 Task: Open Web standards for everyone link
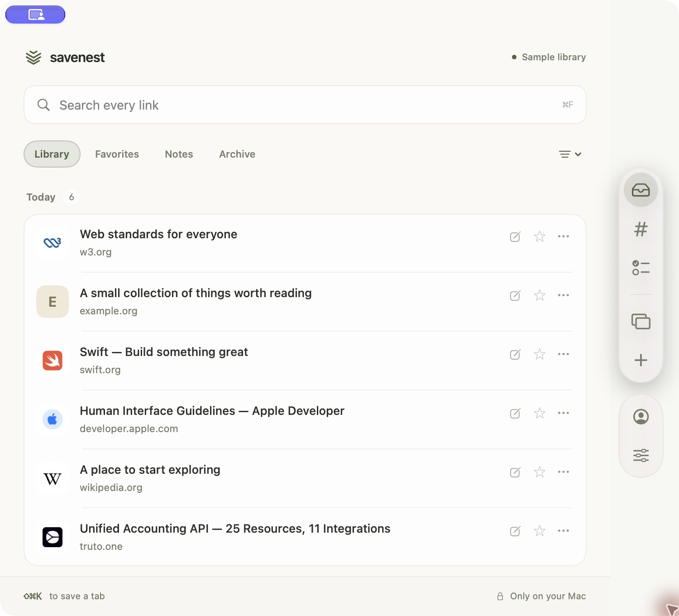pos(158,234)
